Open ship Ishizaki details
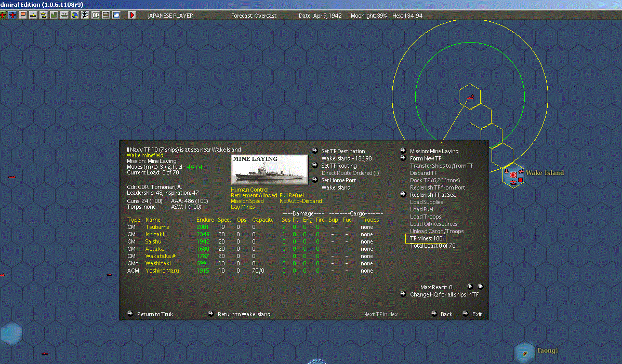The width and height of the screenshot is (622, 364). click(155, 234)
